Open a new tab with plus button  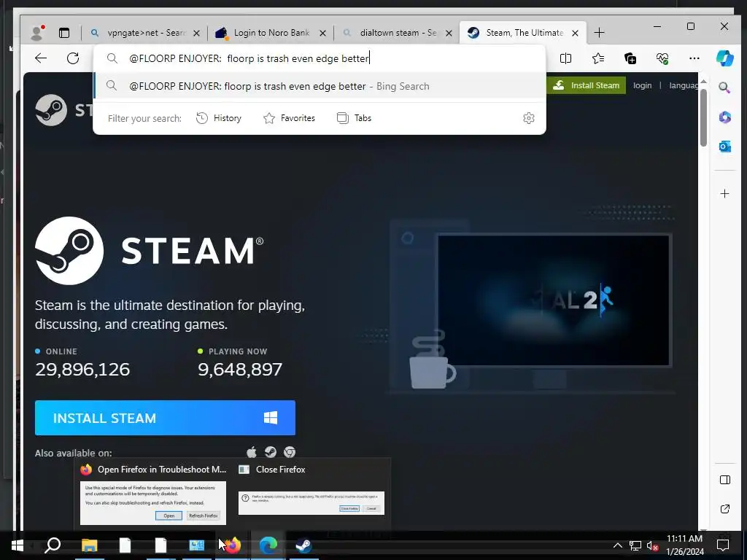(x=599, y=33)
